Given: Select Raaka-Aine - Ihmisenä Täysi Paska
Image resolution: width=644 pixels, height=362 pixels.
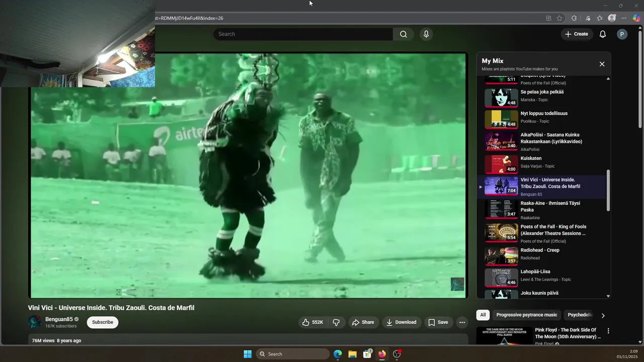Looking at the screenshot, I should [x=542, y=210].
